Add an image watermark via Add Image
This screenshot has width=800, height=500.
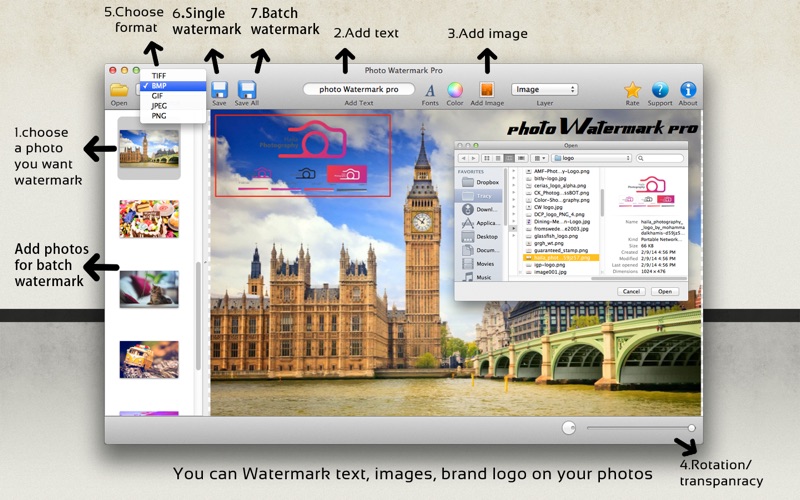487,90
